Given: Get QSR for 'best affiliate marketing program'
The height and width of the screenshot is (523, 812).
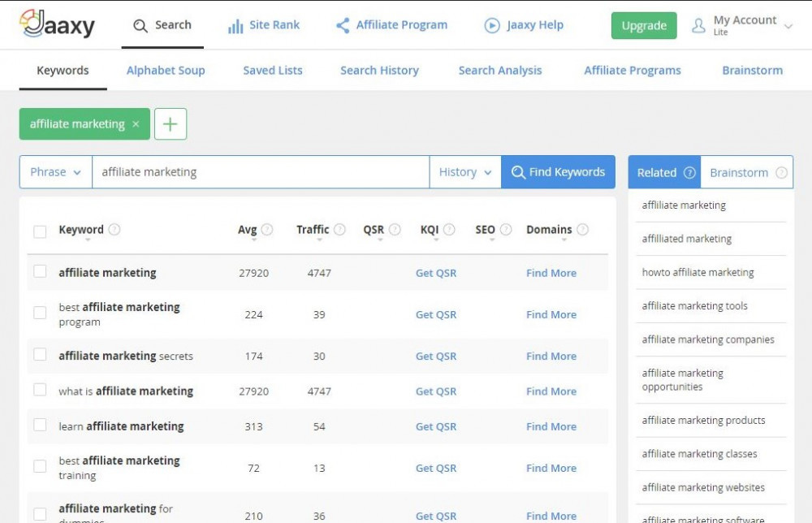Looking at the screenshot, I should tap(436, 315).
